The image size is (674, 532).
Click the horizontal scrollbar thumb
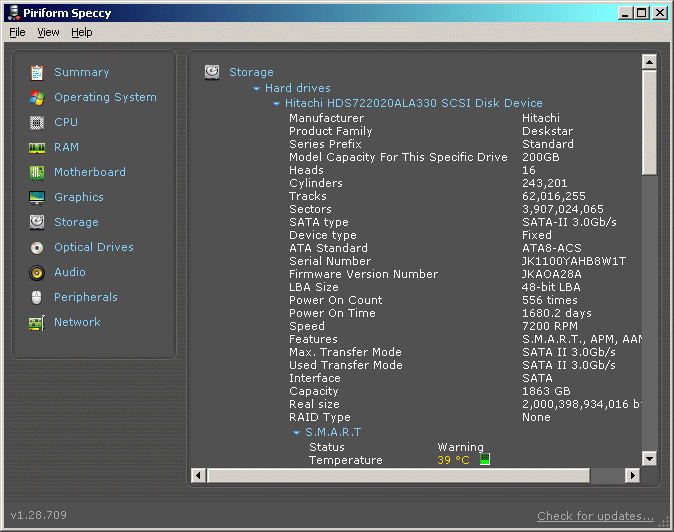click(x=398, y=475)
